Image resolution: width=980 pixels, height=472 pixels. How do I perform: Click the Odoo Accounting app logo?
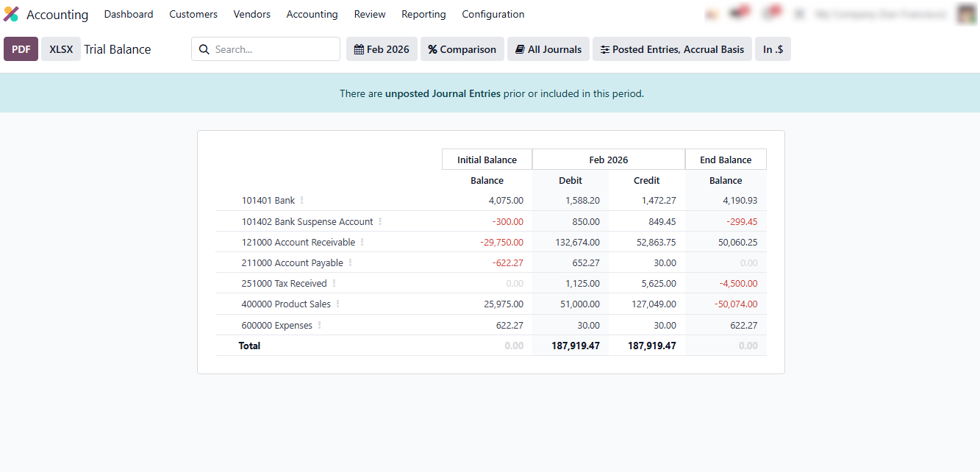coord(11,14)
